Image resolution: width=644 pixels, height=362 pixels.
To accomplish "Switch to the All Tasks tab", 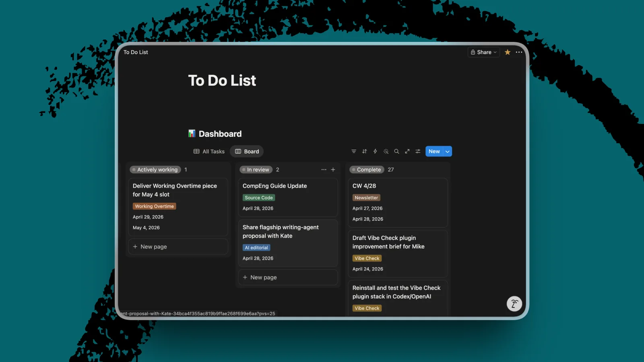I will point(209,151).
